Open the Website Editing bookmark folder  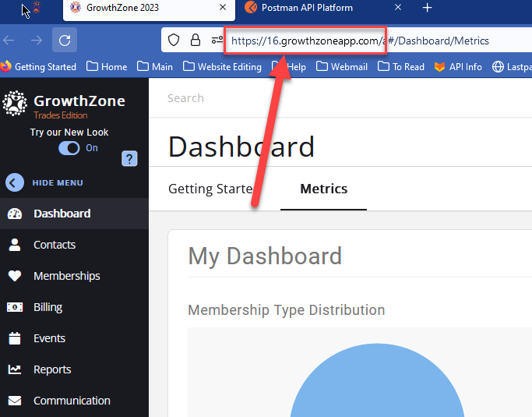pos(222,67)
